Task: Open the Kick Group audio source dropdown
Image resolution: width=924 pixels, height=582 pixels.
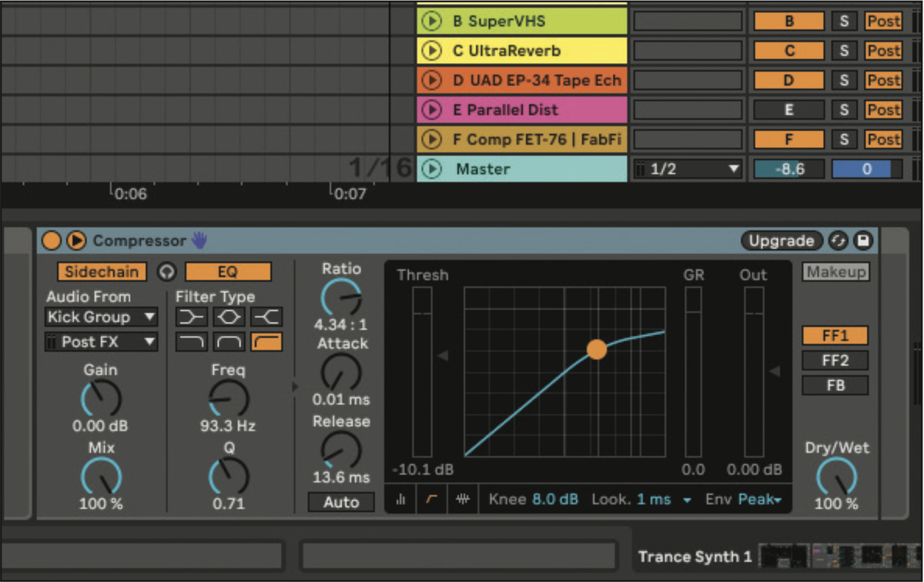Action: click(100, 316)
